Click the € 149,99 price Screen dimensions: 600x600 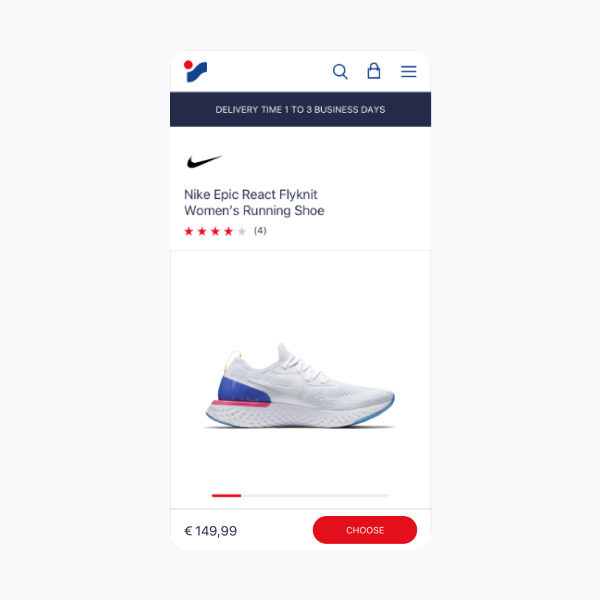(210, 531)
